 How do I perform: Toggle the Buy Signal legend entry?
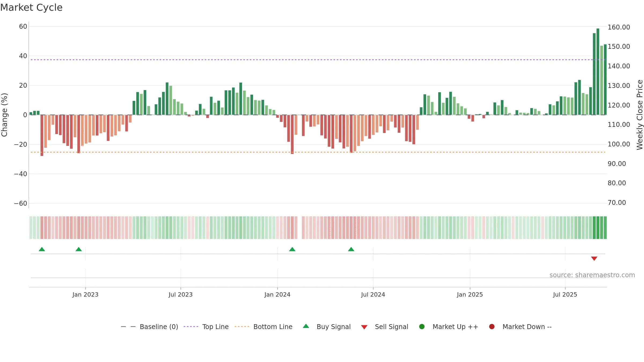click(x=327, y=327)
